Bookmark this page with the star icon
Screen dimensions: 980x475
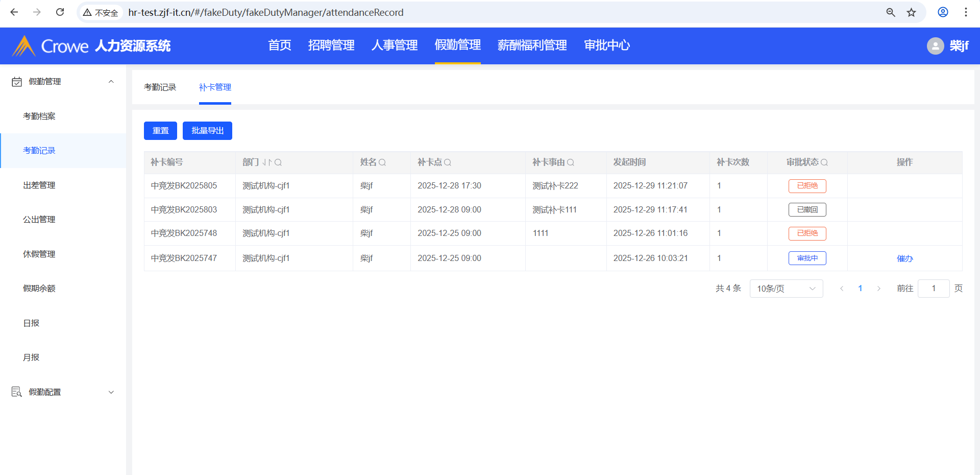point(911,12)
